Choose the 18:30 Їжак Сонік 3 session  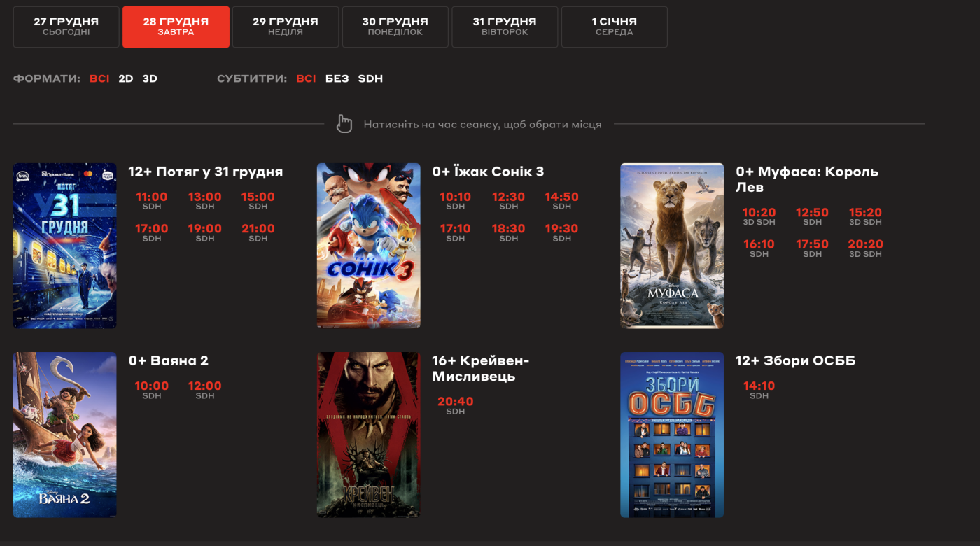(509, 232)
